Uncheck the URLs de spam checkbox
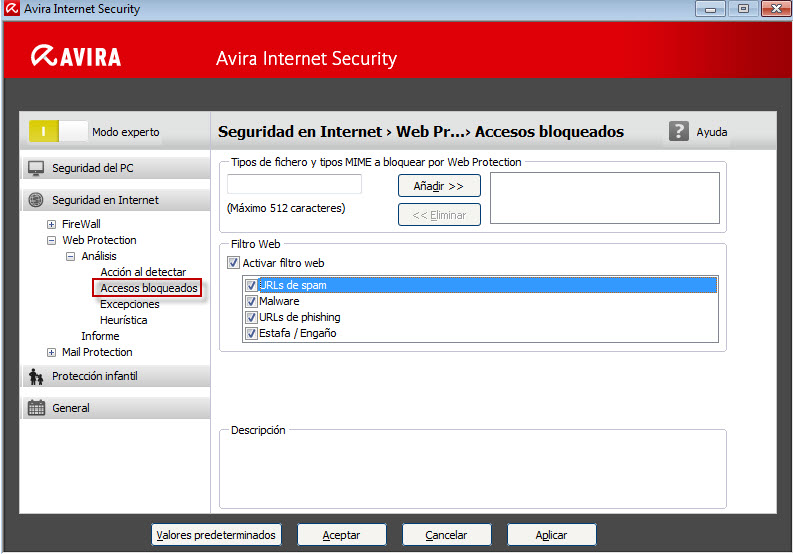Viewport: 793px width, 554px height. coord(251,285)
